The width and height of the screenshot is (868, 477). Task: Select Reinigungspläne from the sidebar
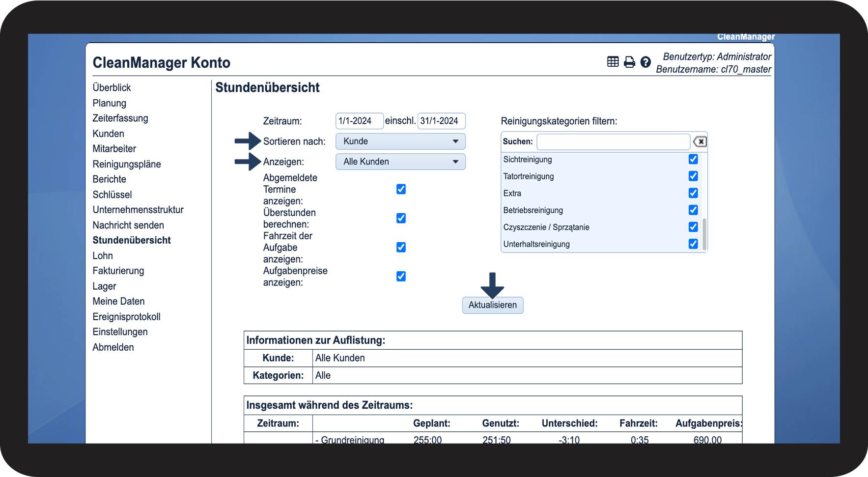127,164
